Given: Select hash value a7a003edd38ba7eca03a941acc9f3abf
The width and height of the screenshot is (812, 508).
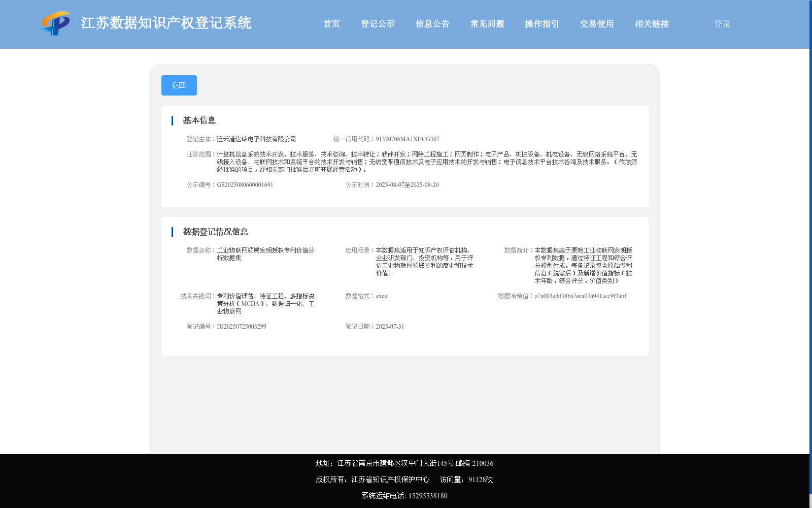Looking at the screenshot, I should (x=581, y=296).
